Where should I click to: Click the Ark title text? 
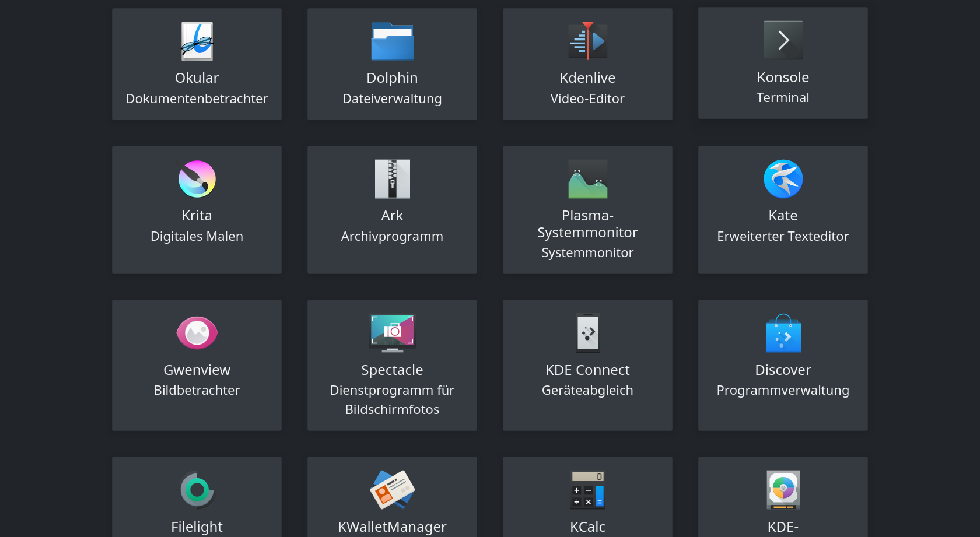point(393,216)
